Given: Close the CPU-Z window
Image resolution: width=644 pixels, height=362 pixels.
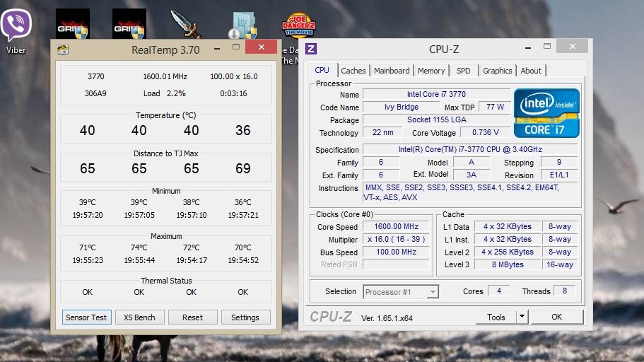Looking at the screenshot, I should pyautogui.click(x=573, y=46).
